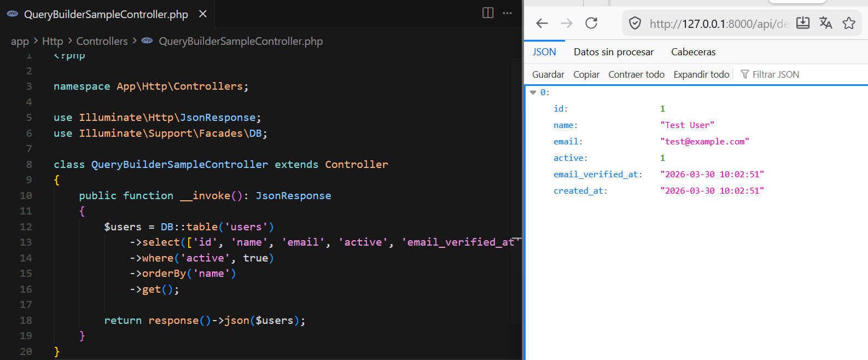This screenshot has height=360, width=868.
Task: Click the JSON value "Test User"
Action: point(688,125)
